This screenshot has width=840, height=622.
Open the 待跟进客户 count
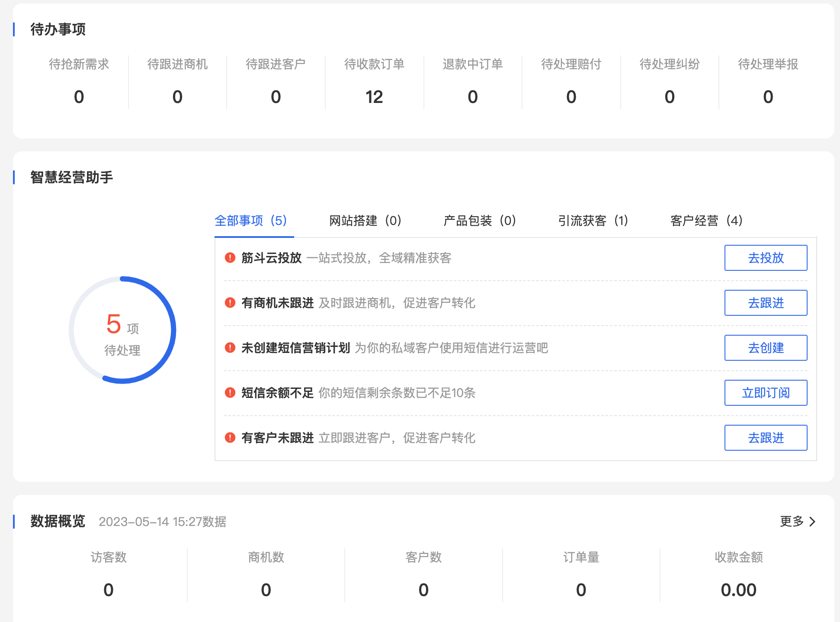click(x=276, y=97)
